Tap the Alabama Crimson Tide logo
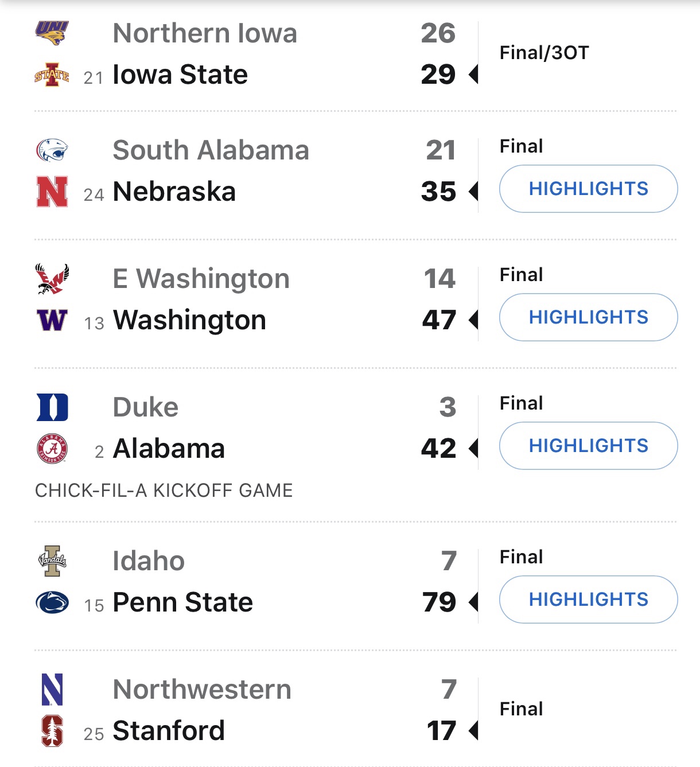The image size is (700, 767). click(x=52, y=449)
